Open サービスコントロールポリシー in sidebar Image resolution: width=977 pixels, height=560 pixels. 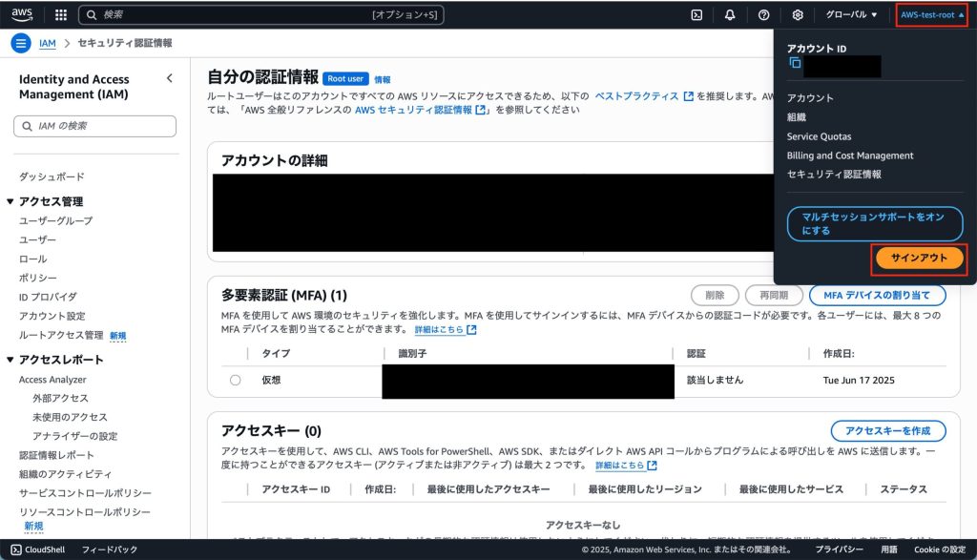tap(85, 493)
